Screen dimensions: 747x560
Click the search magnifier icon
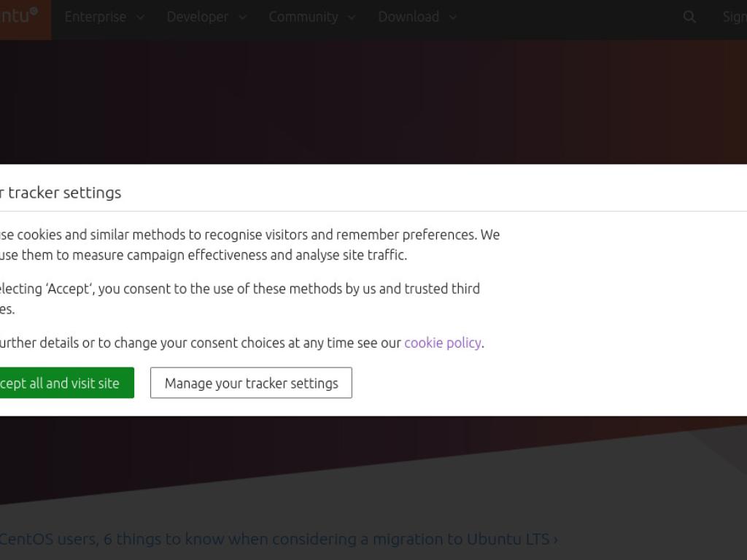pos(689,17)
